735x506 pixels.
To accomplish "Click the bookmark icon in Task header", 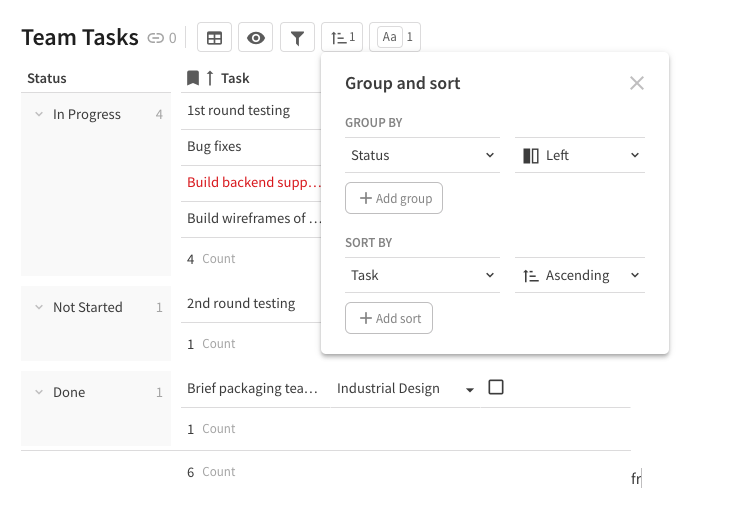I will [193, 78].
